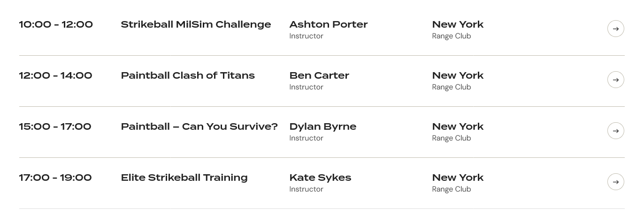Select the Elite Strikeball Training title
This screenshot has height=222, width=644.
[x=184, y=178]
